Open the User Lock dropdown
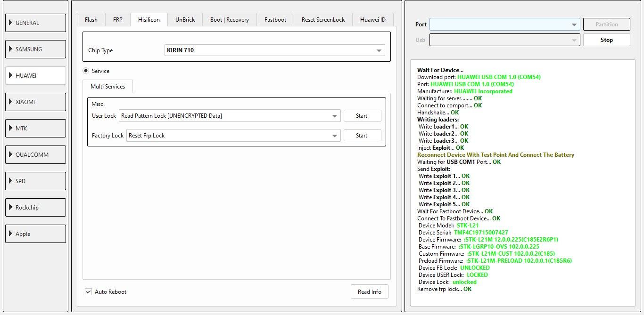 [230, 116]
